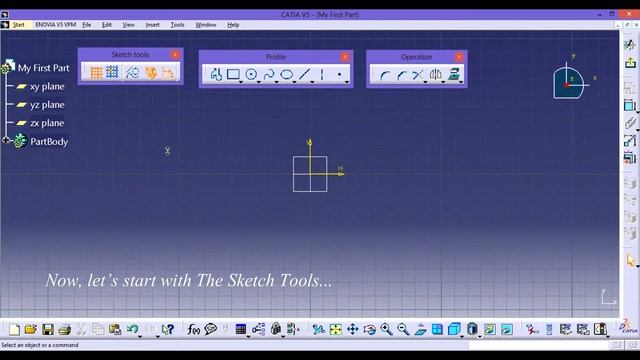Open the Window menu
640x360 pixels.
pos(205,25)
